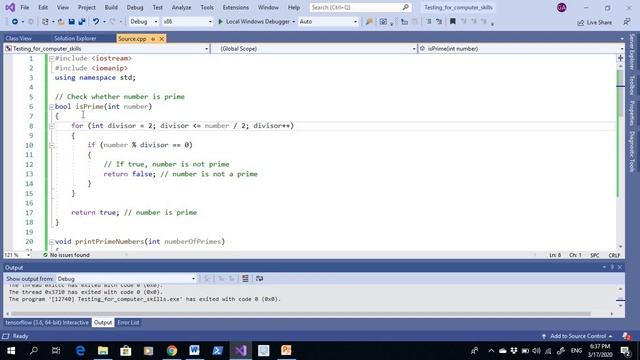This screenshot has height=360, width=640.
Task: Undo the last edit using undo arrow
Action: [96, 22]
